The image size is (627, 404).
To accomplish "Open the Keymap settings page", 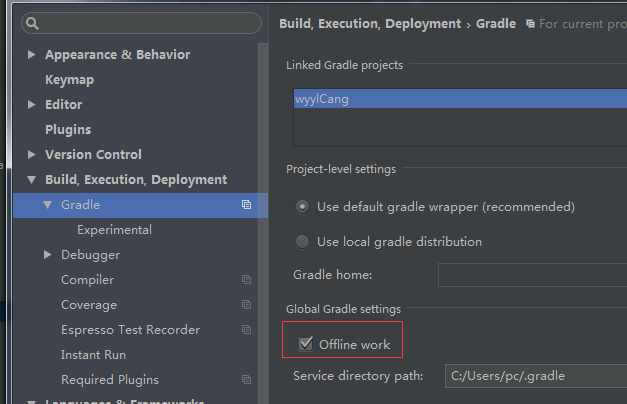I will pos(69,80).
